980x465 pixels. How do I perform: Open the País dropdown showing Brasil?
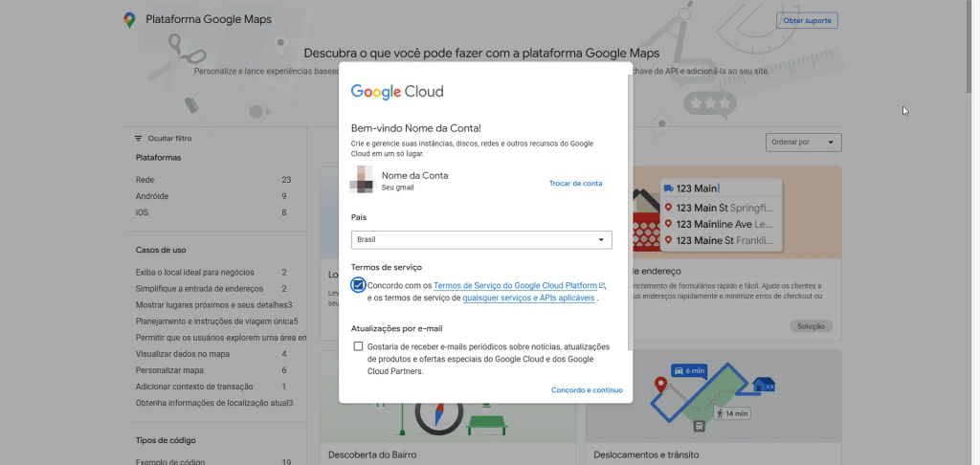481,239
